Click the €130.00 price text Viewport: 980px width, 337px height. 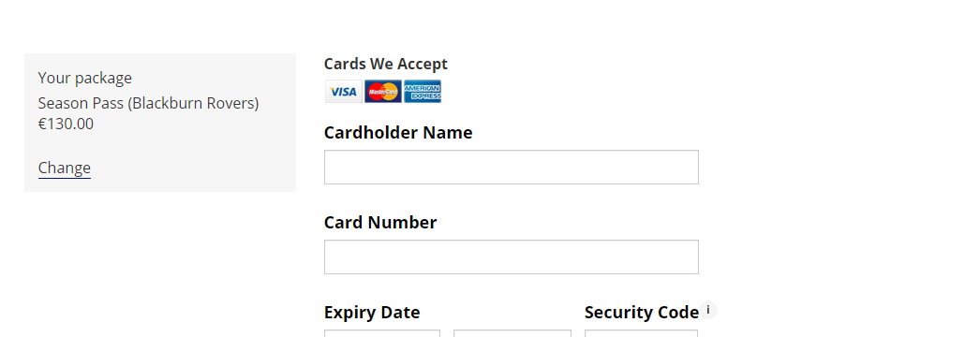[66, 125]
